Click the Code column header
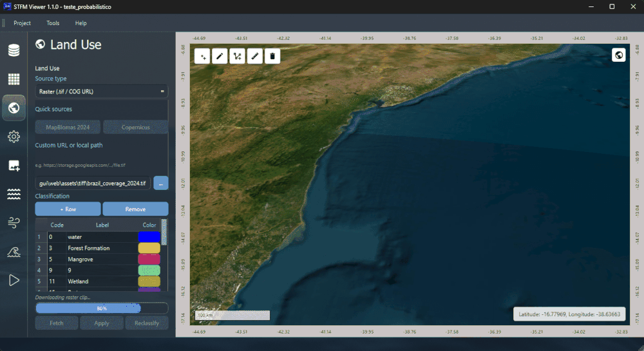Viewport: 644px width, 351px height. point(57,225)
